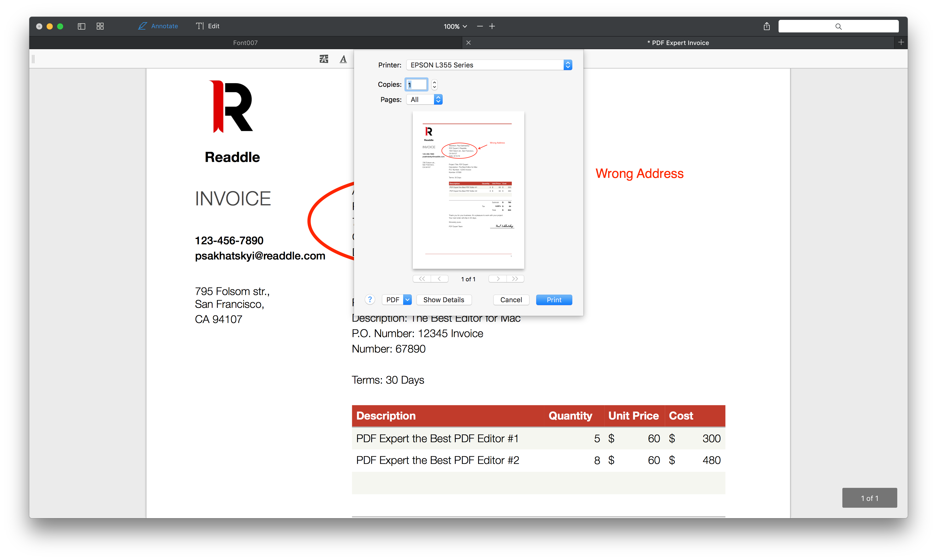Click the Print button
This screenshot has height=560, width=937.
tap(553, 300)
